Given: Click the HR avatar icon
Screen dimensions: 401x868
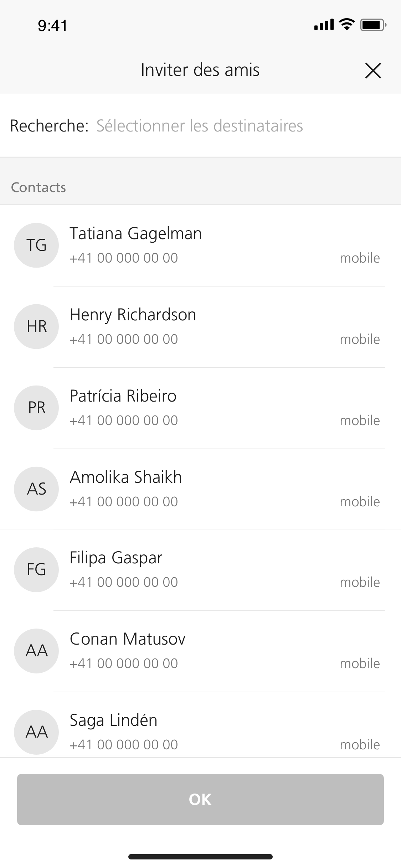Looking at the screenshot, I should pos(36,326).
